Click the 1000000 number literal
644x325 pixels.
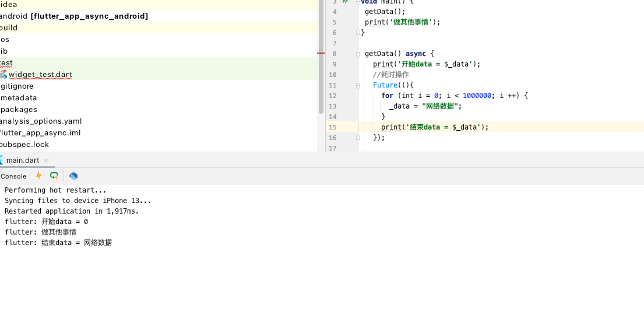pos(477,96)
